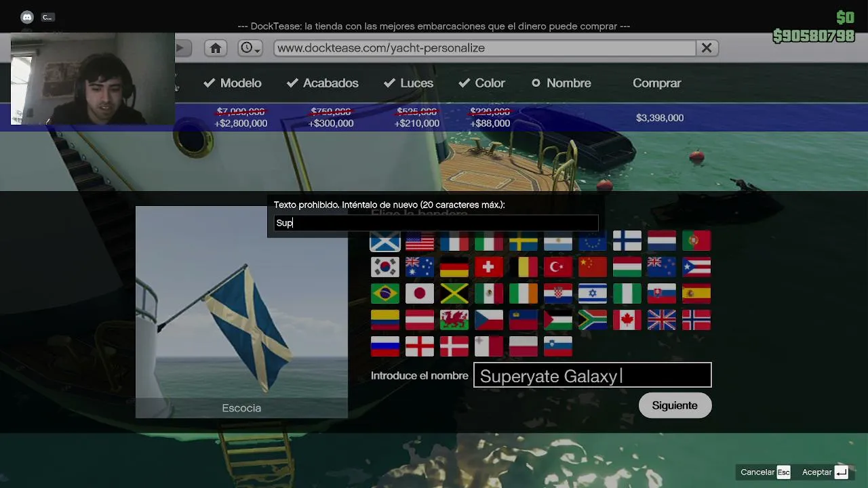
Task: Choose the Hungary flag
Action: (627, 267)
